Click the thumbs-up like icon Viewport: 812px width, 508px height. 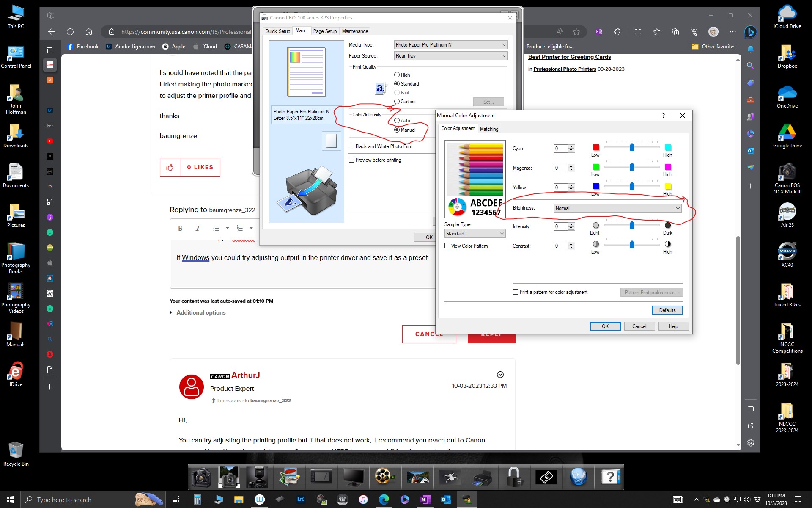(170, 168)
